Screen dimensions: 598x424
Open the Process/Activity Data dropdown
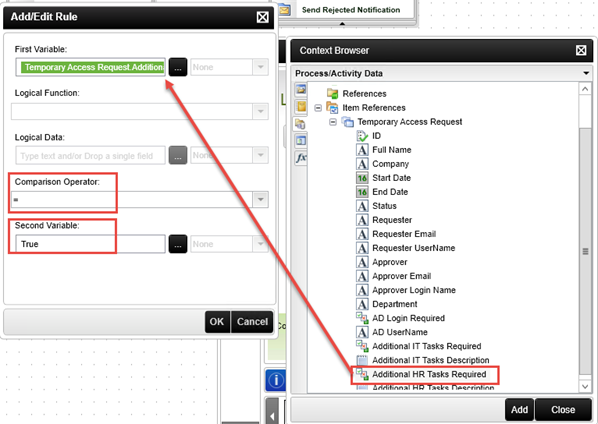click(586, 73)
